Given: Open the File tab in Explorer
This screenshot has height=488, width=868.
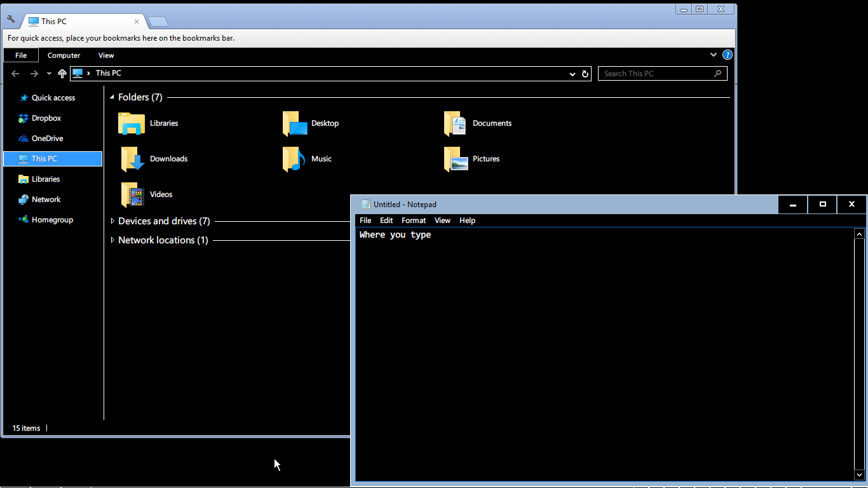Looking at the screenshot, I should [21, 55].
